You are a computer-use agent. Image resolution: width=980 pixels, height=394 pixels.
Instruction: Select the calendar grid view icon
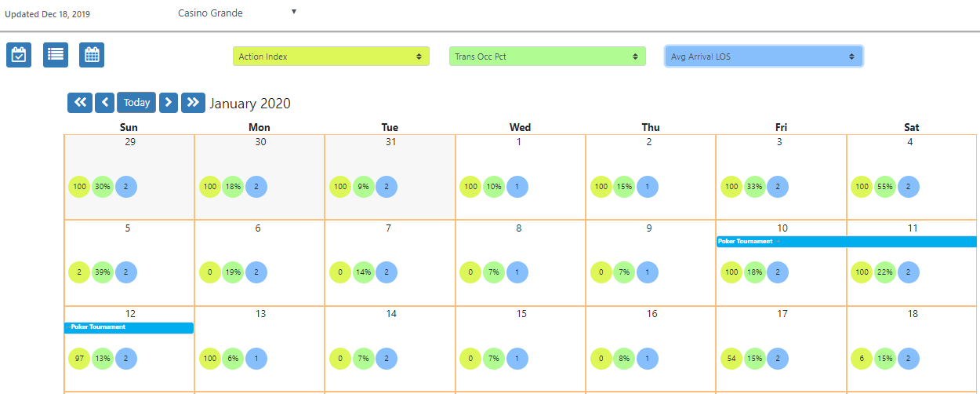pos(92,55)
